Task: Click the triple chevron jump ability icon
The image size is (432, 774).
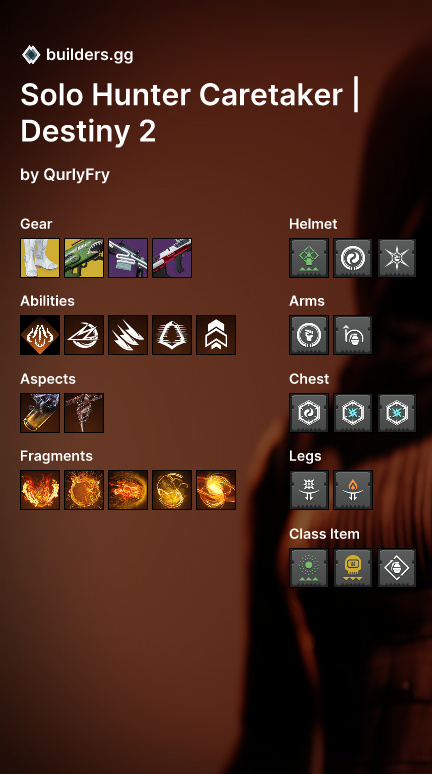Action: 216,335
